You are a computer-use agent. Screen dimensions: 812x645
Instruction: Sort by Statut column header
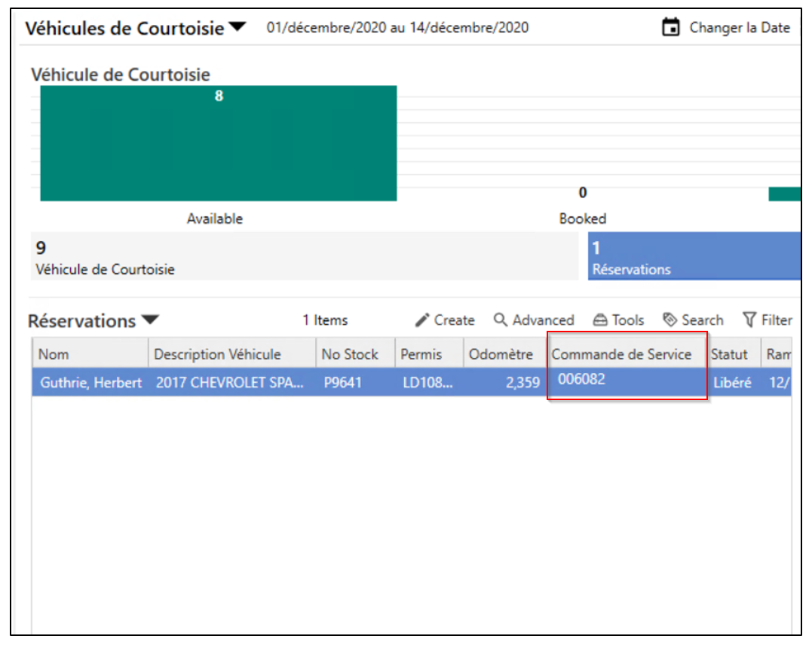coord(734,354)
